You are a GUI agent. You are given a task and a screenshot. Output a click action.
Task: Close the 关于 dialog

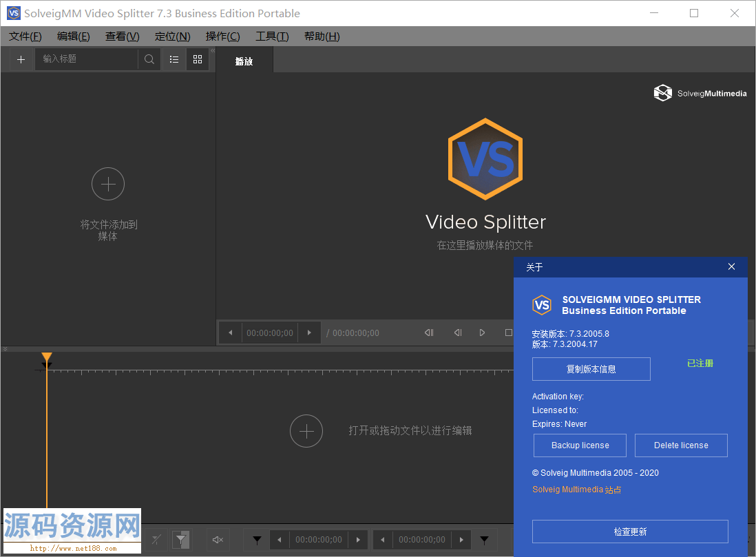[731, 266]
